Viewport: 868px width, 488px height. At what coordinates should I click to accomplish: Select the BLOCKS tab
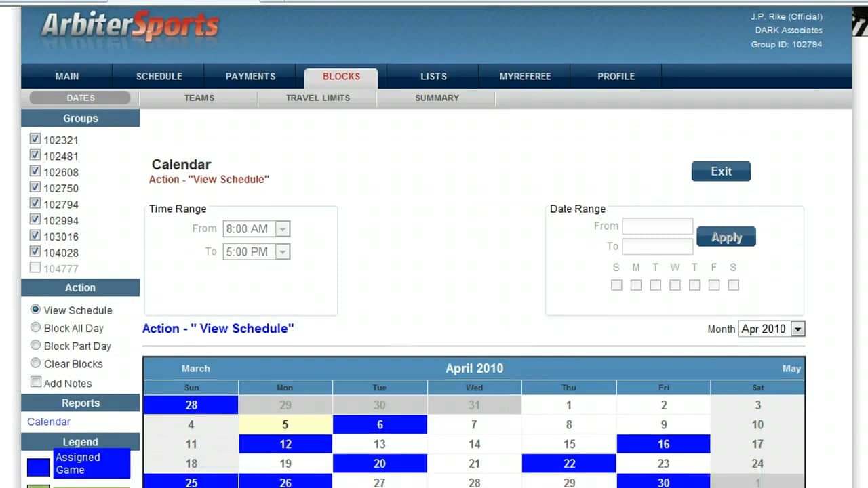tap(341, 77)
